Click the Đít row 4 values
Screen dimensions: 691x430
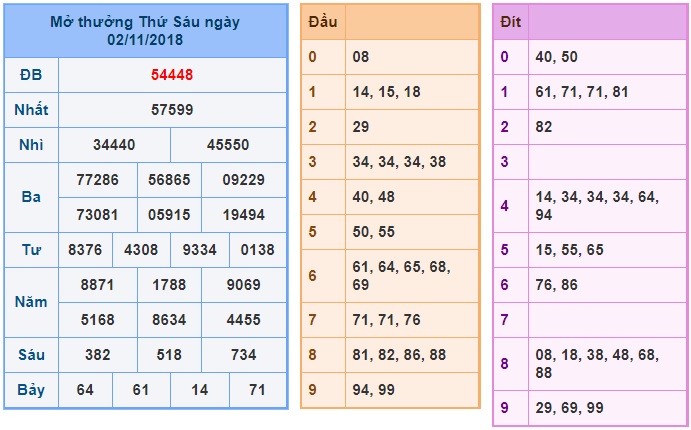click(x=597, y=206)
